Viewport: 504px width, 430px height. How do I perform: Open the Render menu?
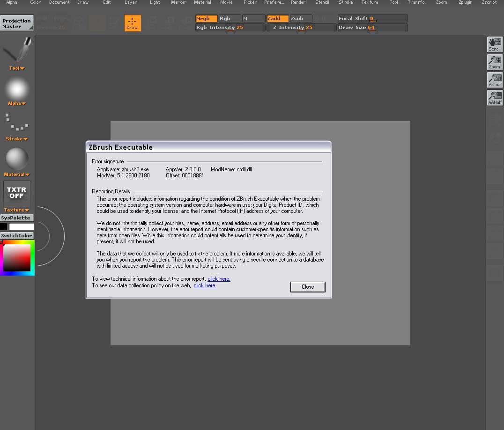(x=298, y=2)
